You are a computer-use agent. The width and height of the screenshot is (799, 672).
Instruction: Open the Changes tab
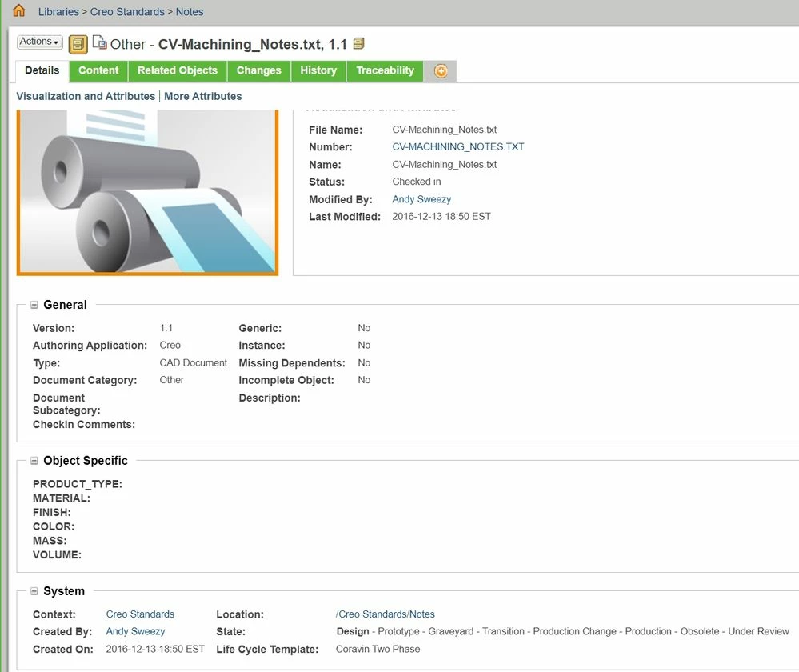[258, 71]
